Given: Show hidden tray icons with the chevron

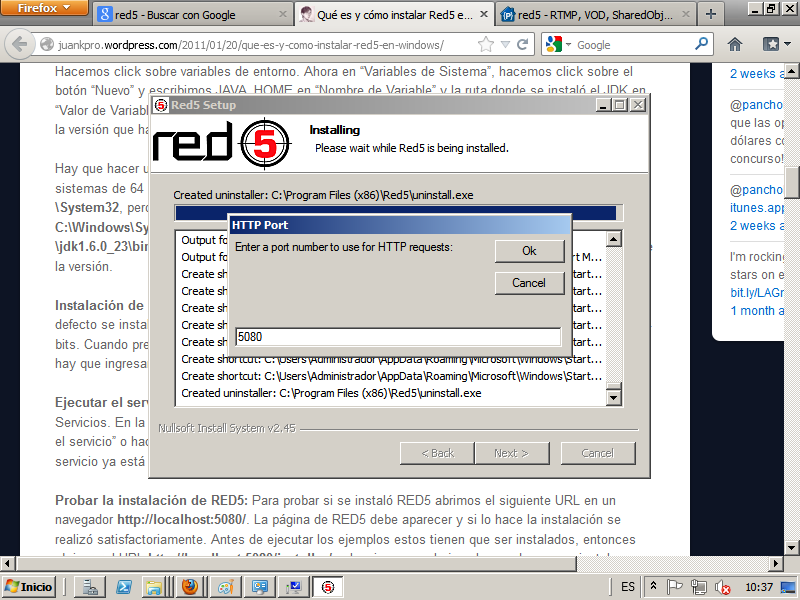Looking at the screenshot, I should coord(653,587).
